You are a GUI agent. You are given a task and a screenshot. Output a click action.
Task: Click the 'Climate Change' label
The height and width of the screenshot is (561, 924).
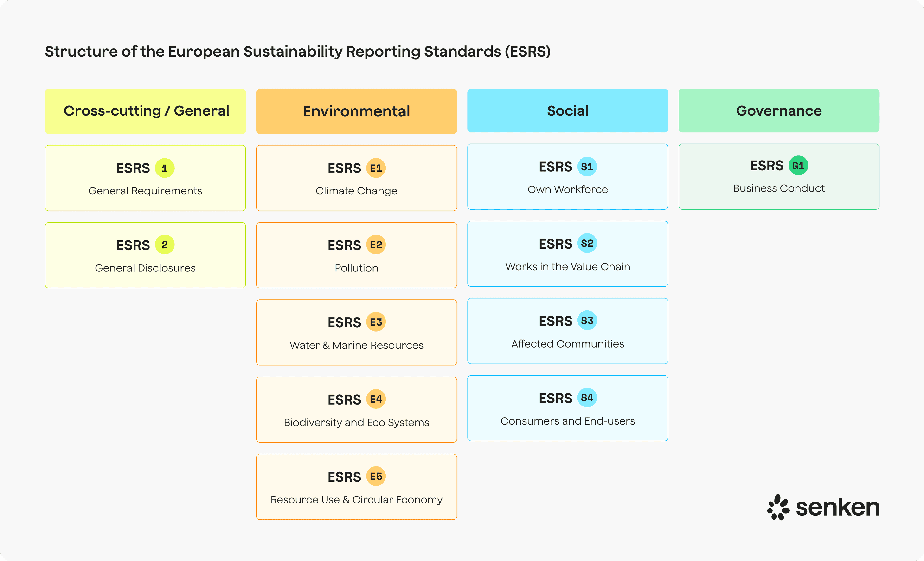point(357,191)
